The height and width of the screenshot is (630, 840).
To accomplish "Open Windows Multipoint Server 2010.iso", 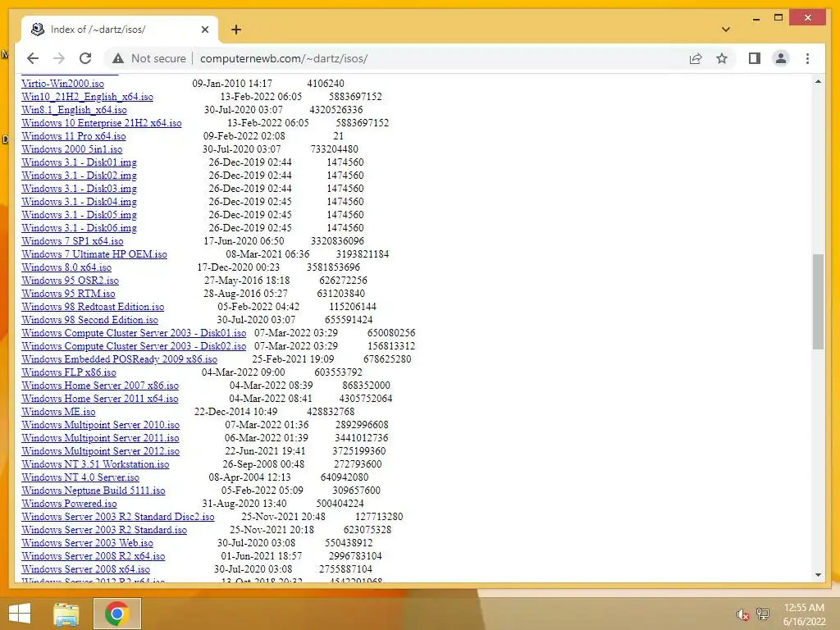I will [x=101, y=425].
